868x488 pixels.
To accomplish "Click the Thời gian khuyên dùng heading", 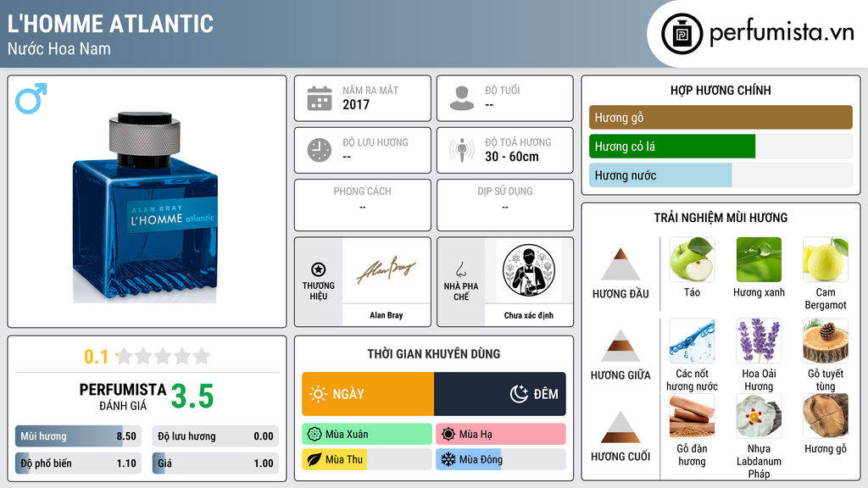I will (434, 354).
